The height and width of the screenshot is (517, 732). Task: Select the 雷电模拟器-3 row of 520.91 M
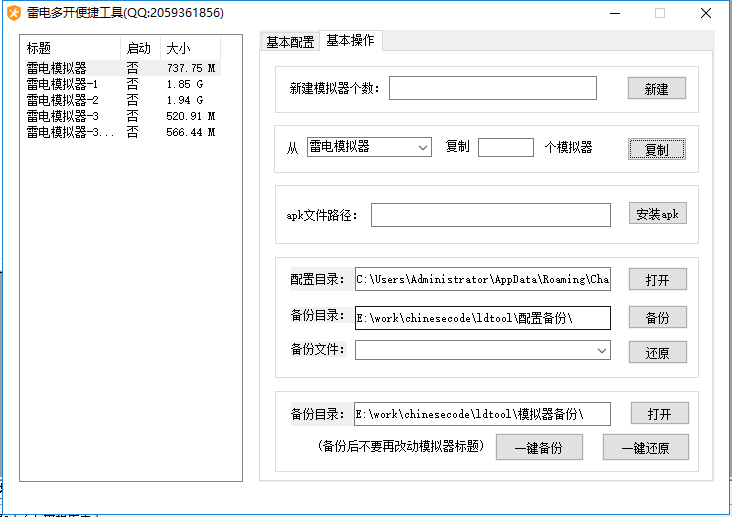click(x=122, y=116)
